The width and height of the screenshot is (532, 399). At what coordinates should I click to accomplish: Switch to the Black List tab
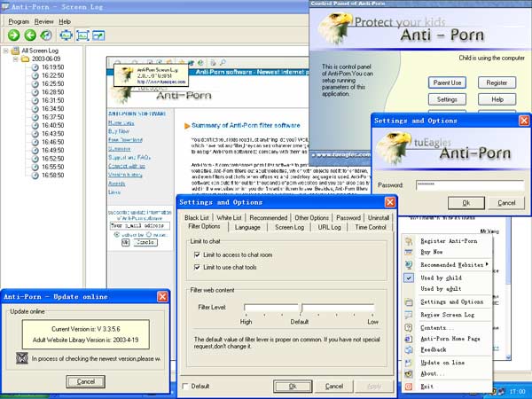coord(197,217)
